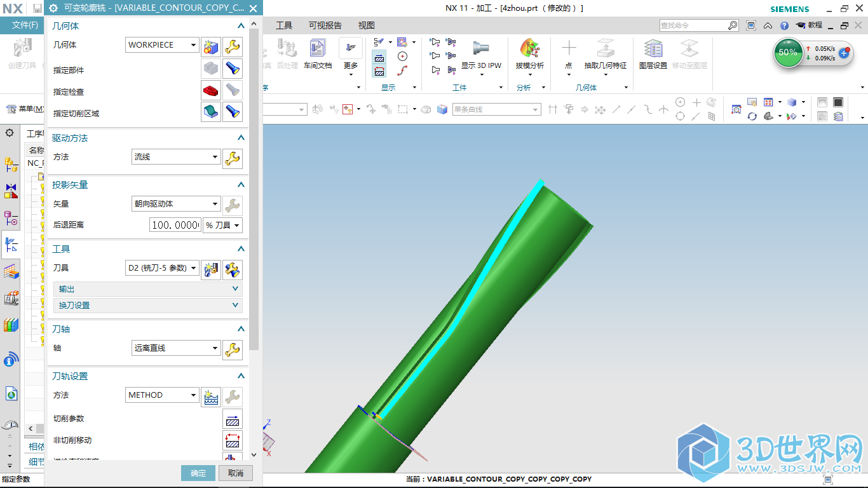Open drive method dropdown showing 流线
868x488 pixels.
175,157
